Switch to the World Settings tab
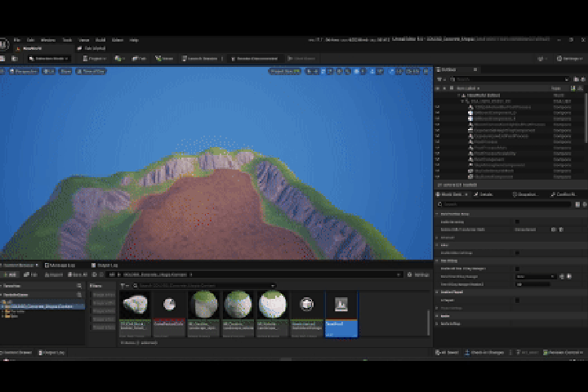This screenshot has width=588, height=392. pos(452,194)
